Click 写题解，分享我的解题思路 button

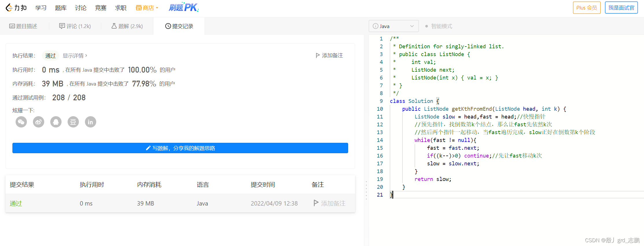(180, 148)
